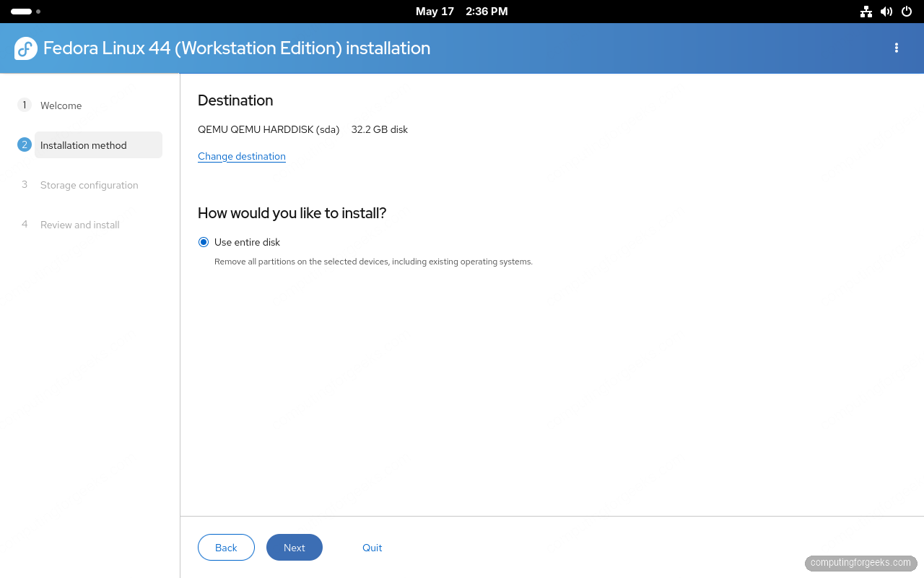Click the step number 2 badge
The image size is (924, 578).
25,144
